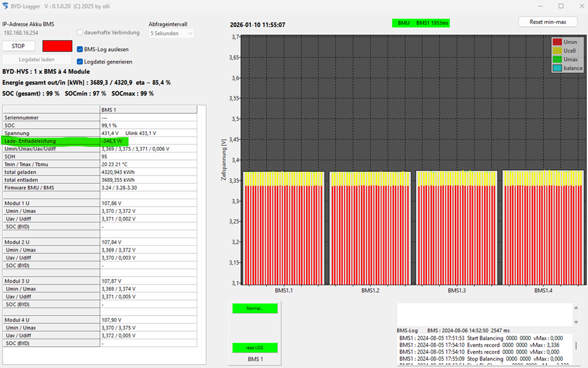This screenshot has width=588, height=368.
Task: Click the Logdatei laden button
Action: coord(36,60)
